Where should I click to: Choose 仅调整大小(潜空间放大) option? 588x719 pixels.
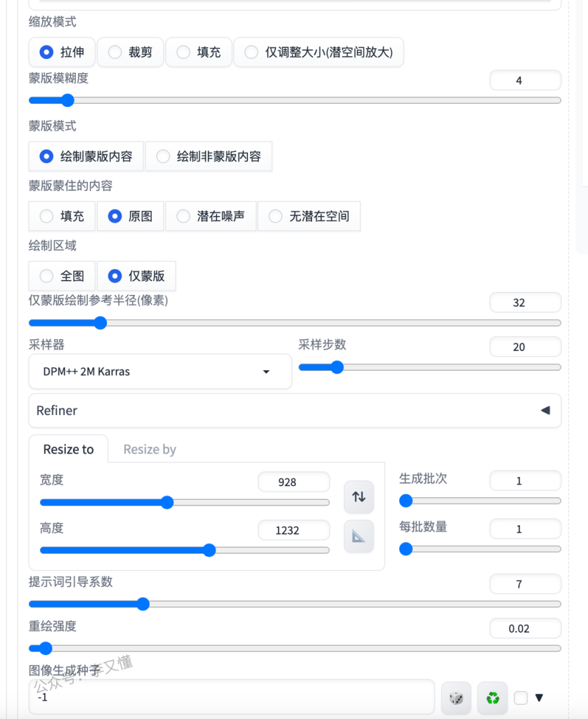pos(318,52)
